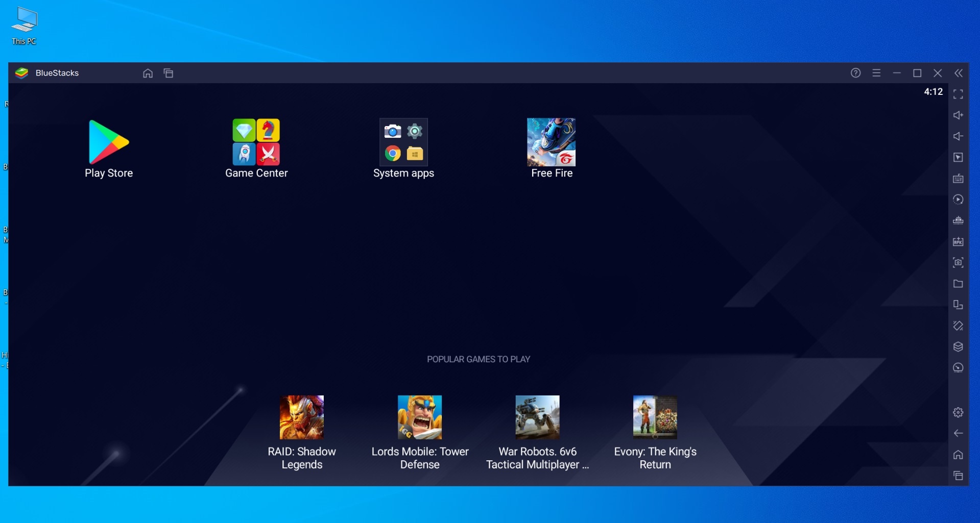980x523 pixels.
Task: Enter full screen mode
Action: click(x=958, y=94)
